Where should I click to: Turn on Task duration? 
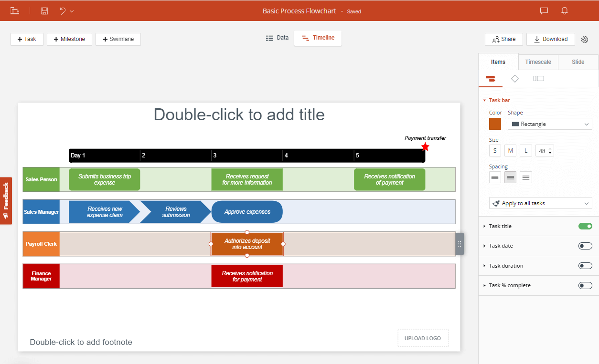585,266
